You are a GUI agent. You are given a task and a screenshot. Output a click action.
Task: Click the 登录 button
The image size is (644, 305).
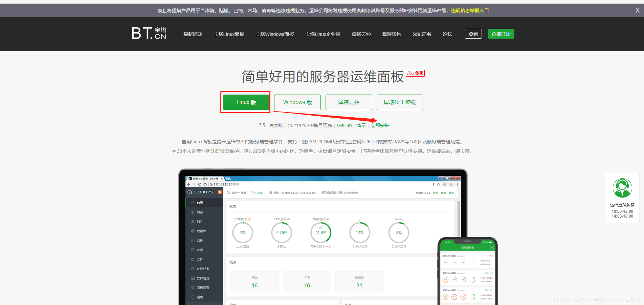[x=473, y=34]
